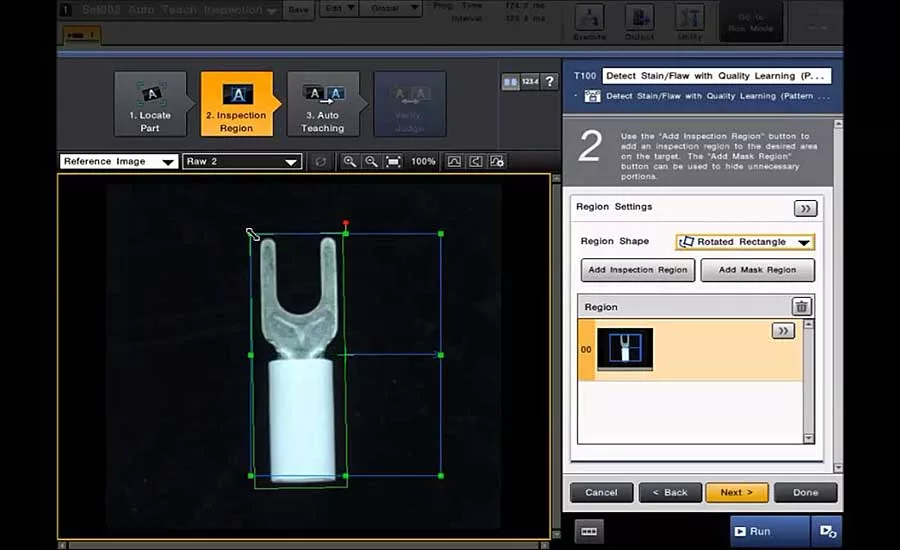Click the Utility icon in the top bar
The image size is (900, 550).
click(689, 23)
